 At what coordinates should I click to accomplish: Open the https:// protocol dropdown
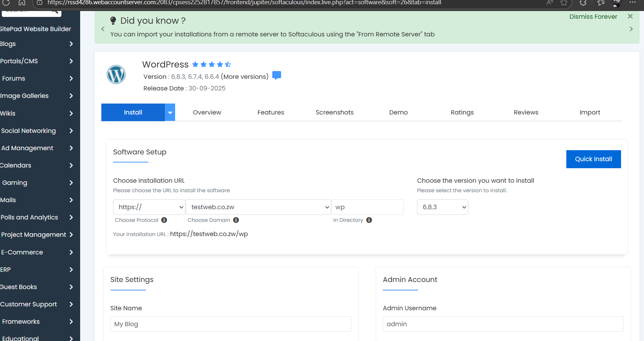(149, 207)
